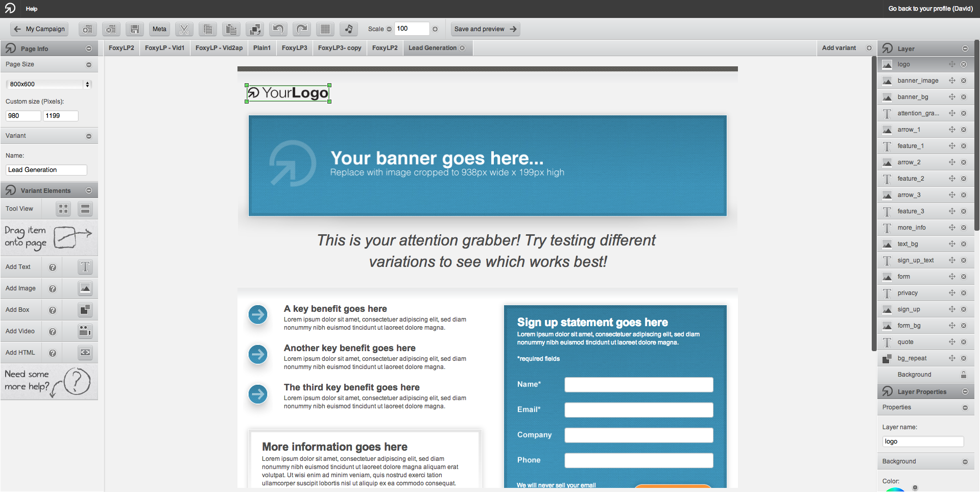This screenshot has height=492, width=980.
Task: Click the Undo arrow icon
Action: pos(278,29)
